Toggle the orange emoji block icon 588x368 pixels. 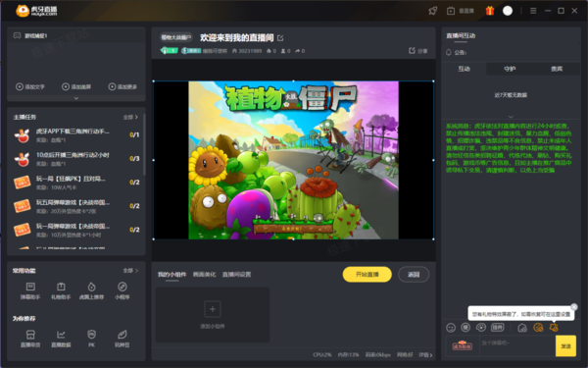click(x=538, y=328)
